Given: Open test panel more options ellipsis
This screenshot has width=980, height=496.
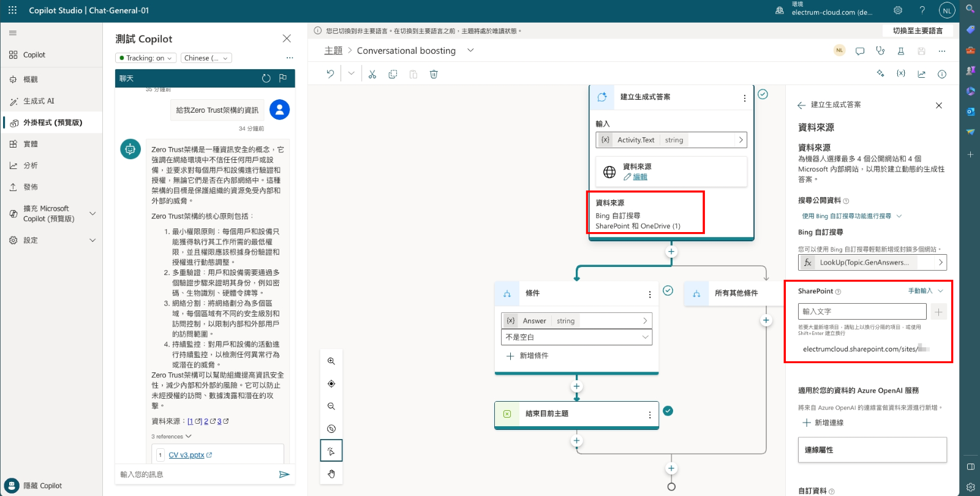Looking at the screenshot, I should (290, 58).
